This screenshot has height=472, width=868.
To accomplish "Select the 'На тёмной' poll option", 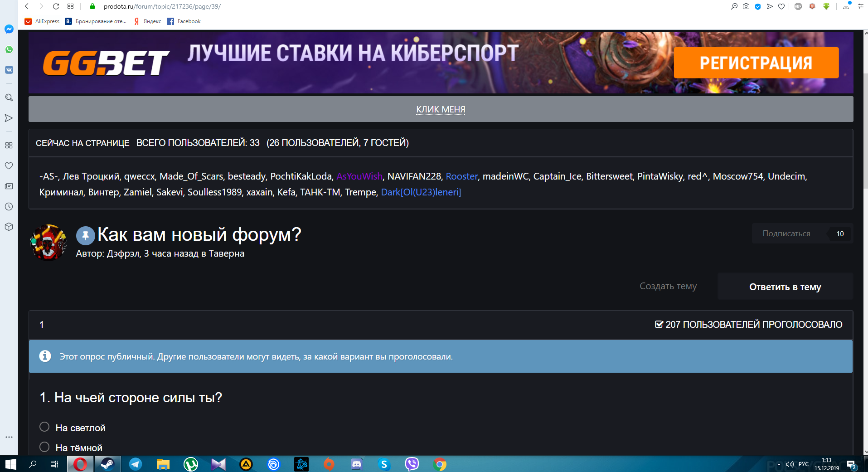I will [44, 447].
